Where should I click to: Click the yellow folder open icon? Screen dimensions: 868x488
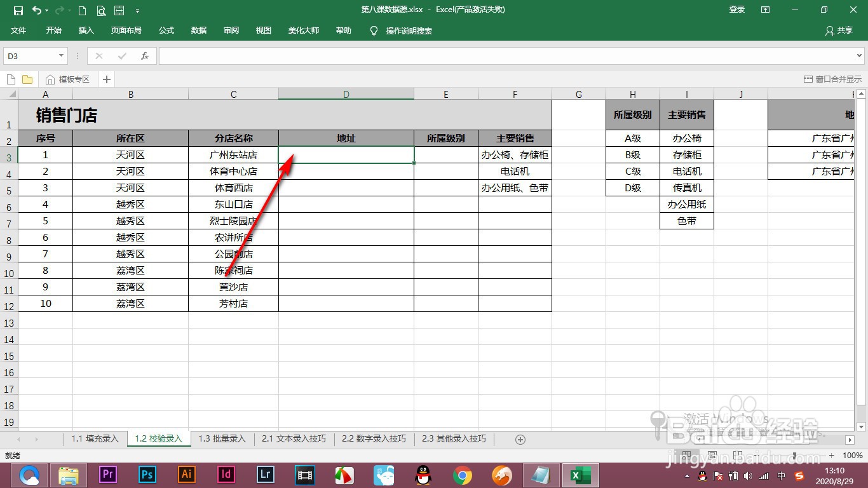tap(27, 79)
